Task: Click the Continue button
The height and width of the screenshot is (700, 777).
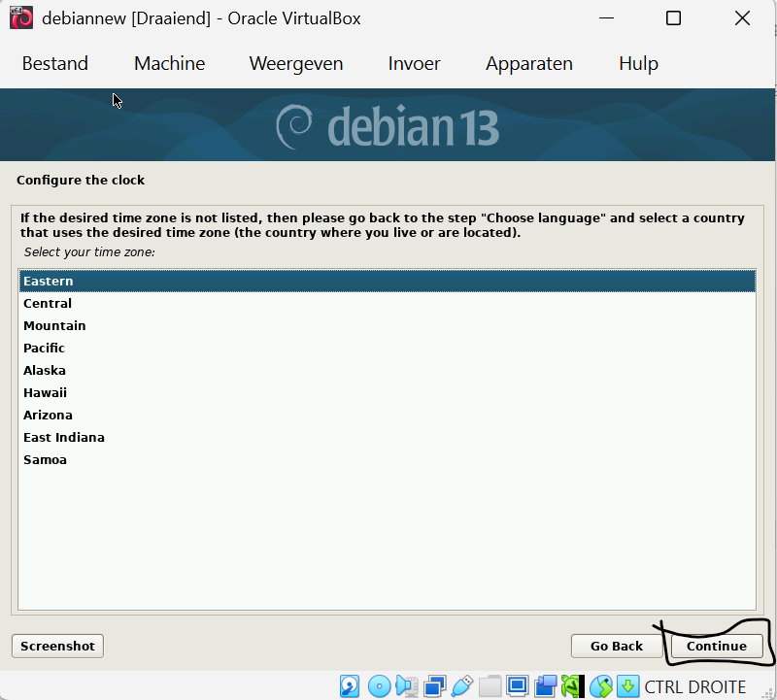Action: click(x=717, y=646)
